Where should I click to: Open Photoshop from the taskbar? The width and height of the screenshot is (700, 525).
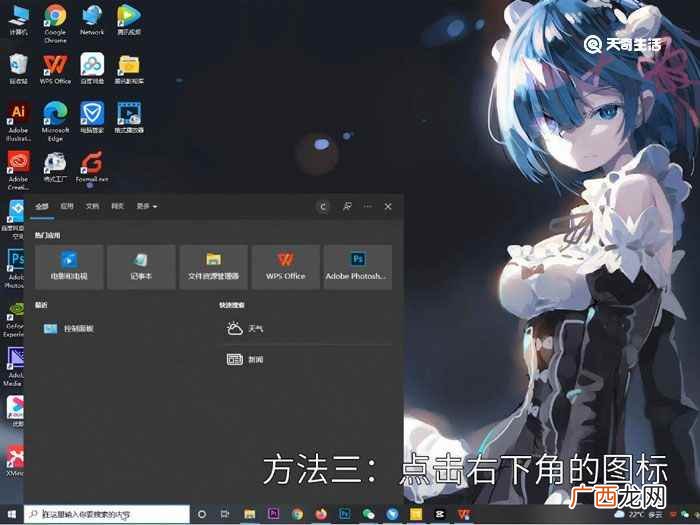(345, 515)
